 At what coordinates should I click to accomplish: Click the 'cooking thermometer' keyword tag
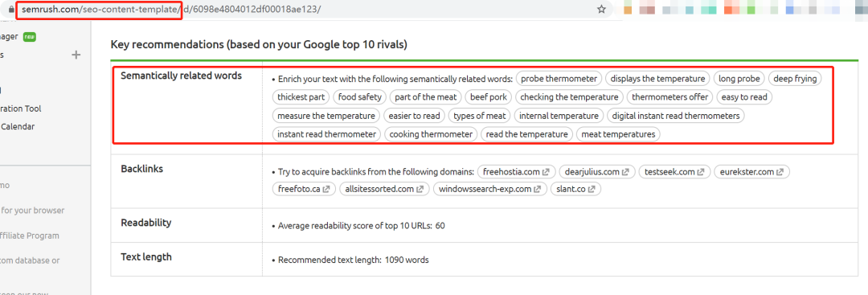coord(431,134)
